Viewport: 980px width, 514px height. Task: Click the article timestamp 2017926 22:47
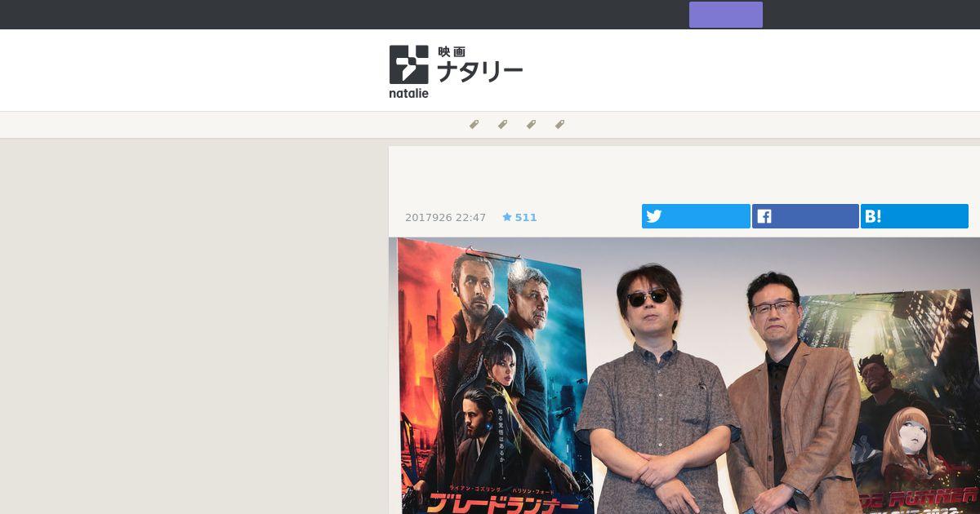(x=445, y=218)
